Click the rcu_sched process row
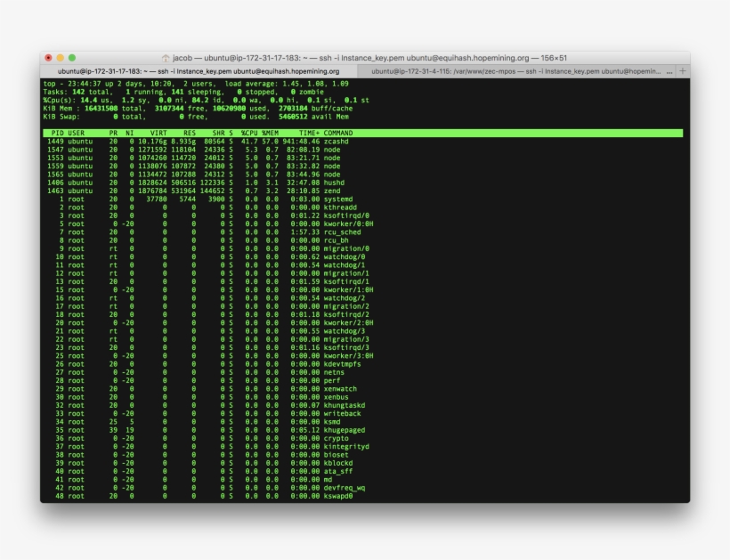Image resolution: width=730 pixels, height=560 pixels. pyautogui.click(x=202, y=232)
